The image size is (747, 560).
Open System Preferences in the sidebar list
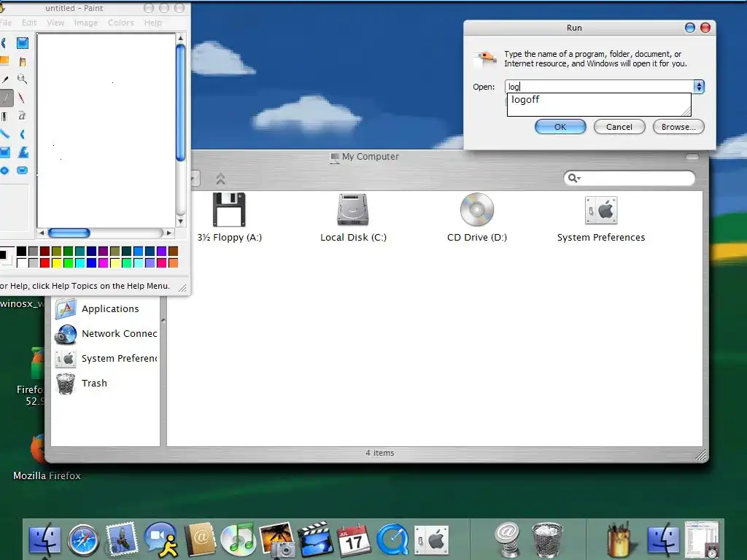[106, 359]
